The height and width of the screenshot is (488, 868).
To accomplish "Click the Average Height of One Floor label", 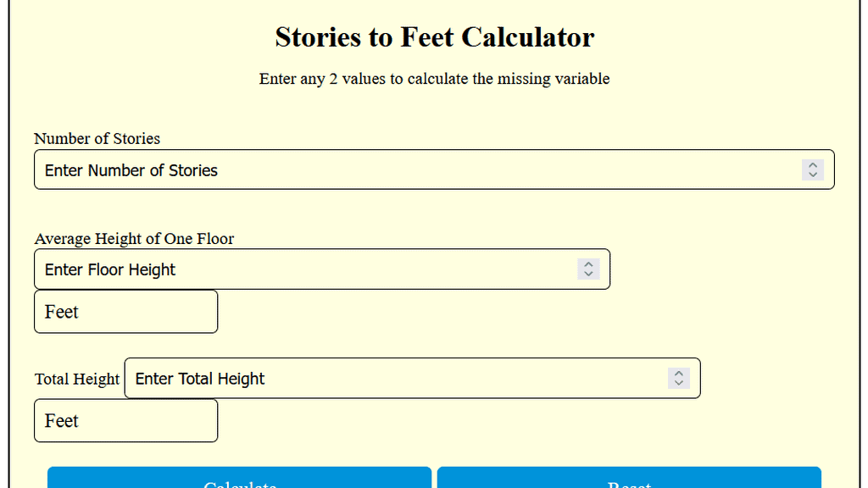I will (x=133, y=239).
